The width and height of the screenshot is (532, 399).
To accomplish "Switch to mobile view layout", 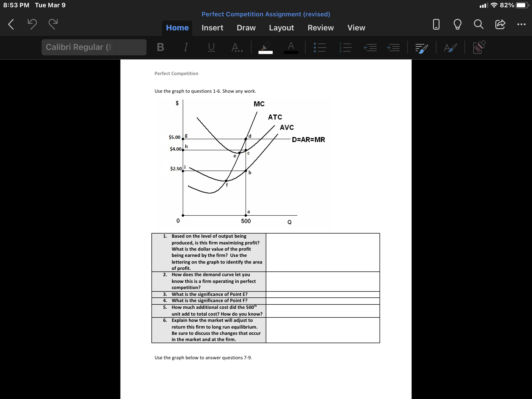I will click(x=436, y=24).
